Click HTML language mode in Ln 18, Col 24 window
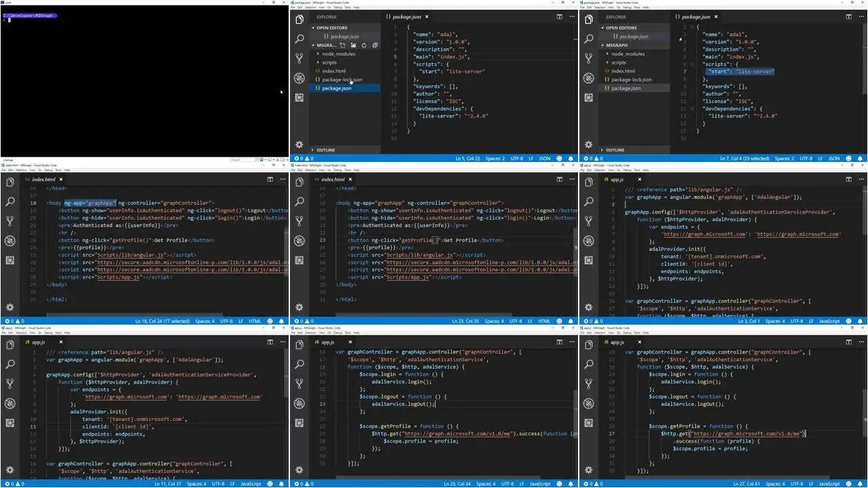 point(255,321)
